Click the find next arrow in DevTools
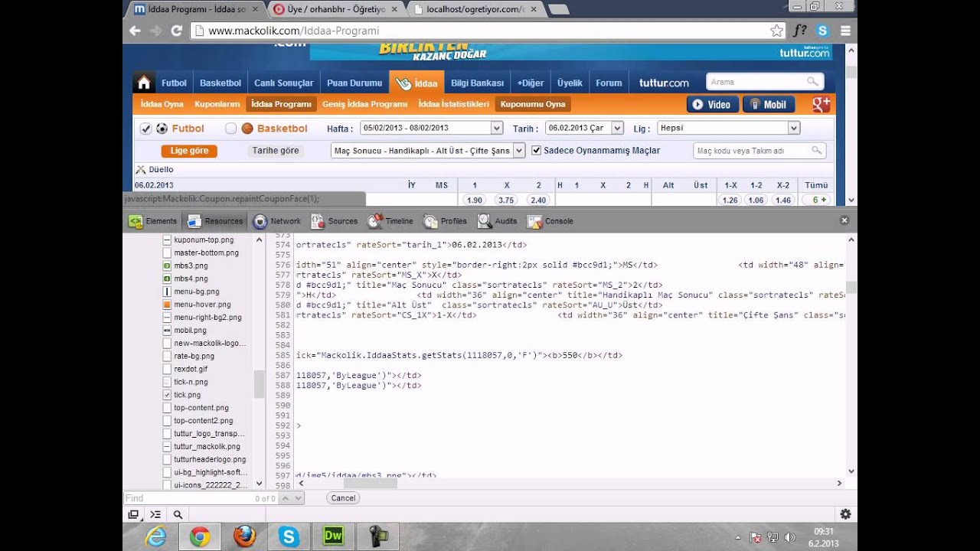The height and width of the screenshot is (551, 980). coord(297,498)
